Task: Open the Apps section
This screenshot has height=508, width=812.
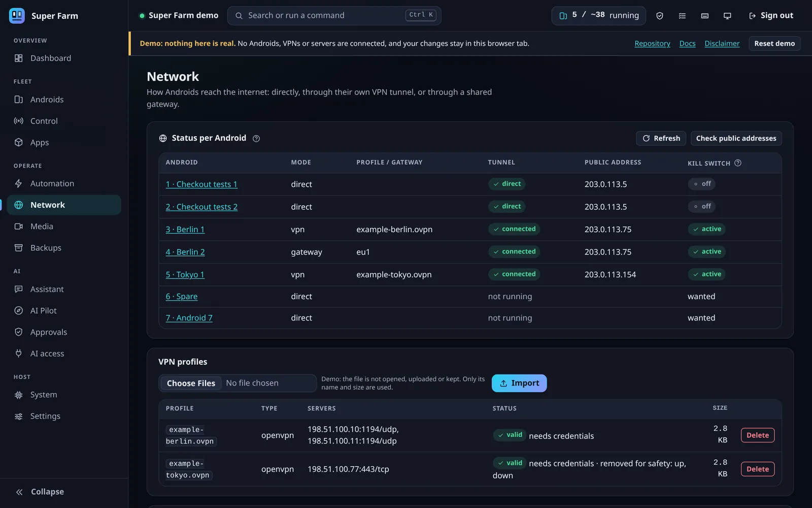Action: coord(64,142)
